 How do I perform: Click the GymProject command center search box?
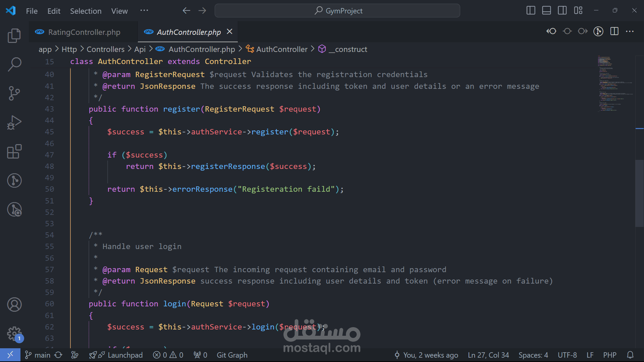pyautogui.click(x=337, y=11)
